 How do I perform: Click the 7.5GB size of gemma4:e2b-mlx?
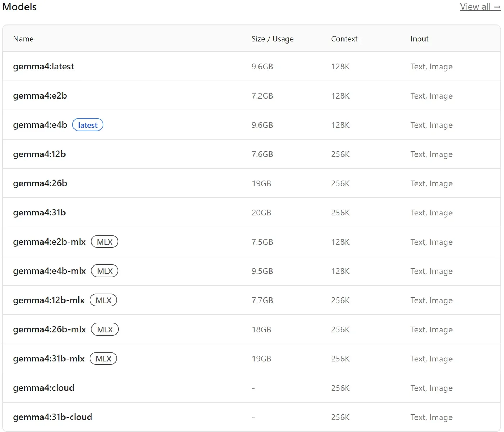coord(262,242)
